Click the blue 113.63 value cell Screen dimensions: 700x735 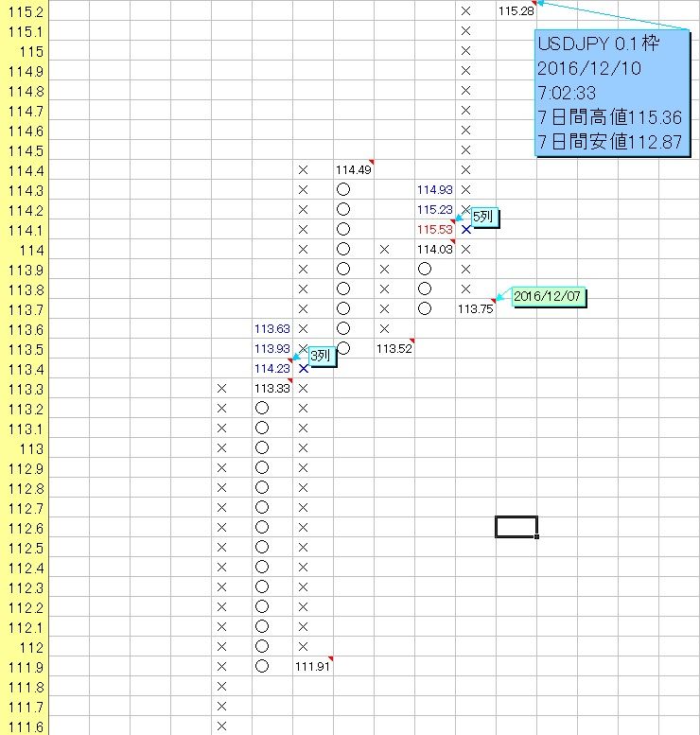click(271, 328)
